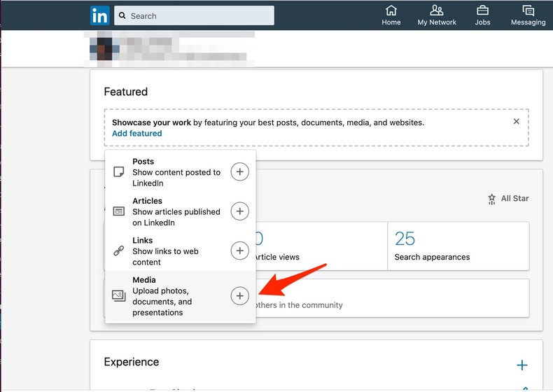Select the Articles menu entry
This screenshot has height=392, width=553.
[x=175, y=211]
